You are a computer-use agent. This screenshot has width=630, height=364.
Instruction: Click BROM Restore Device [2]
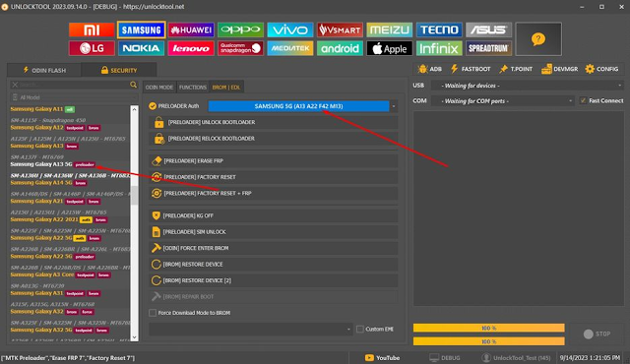274,280
